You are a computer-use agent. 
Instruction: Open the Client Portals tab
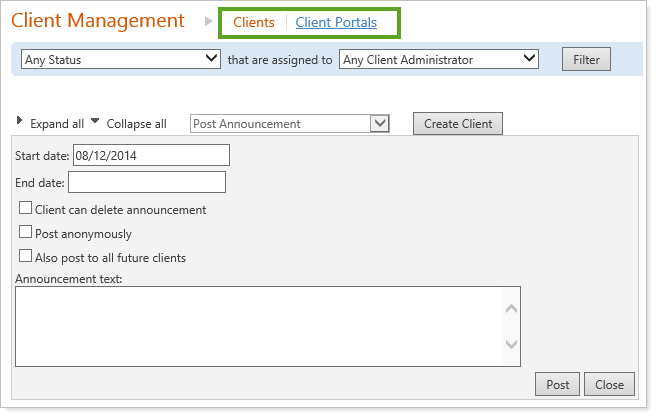[x=336, y=22]
